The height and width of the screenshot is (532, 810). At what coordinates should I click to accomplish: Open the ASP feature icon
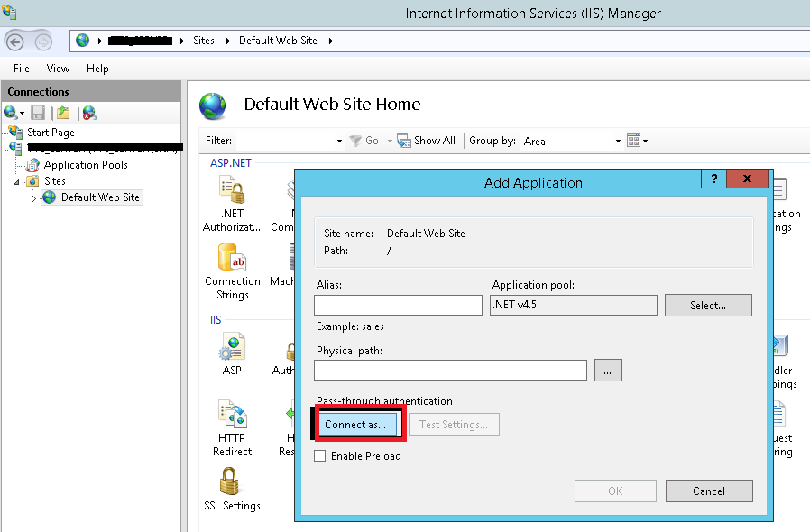(x=232, y=347)
